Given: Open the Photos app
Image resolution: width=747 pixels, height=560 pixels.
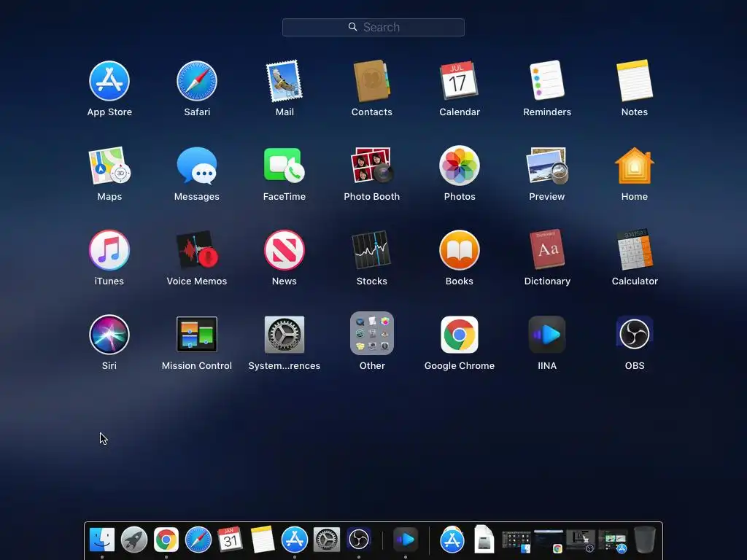Looking at the screenshot, I should point(460,166).
